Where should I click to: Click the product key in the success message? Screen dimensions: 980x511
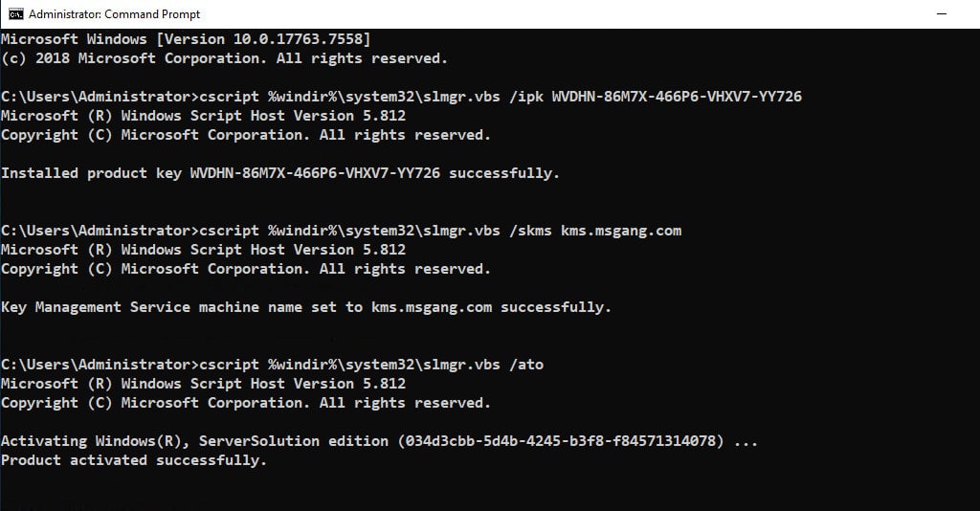click(x=315, y=173)
